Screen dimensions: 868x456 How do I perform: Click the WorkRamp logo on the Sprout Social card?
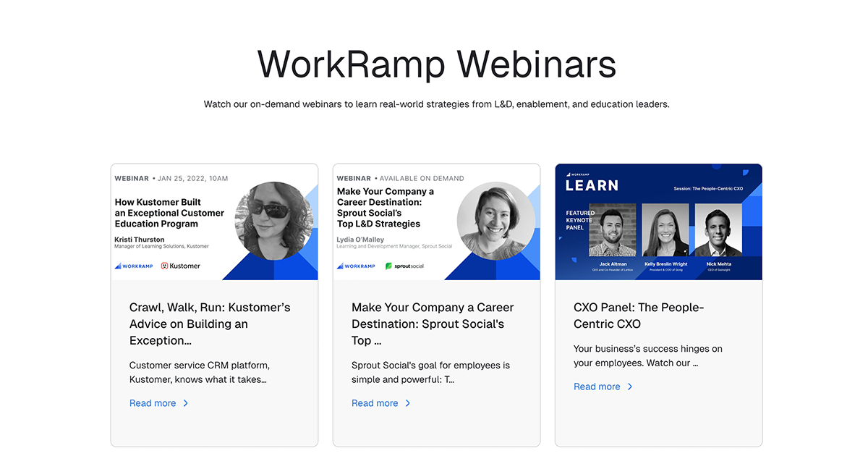pos(356,266)
